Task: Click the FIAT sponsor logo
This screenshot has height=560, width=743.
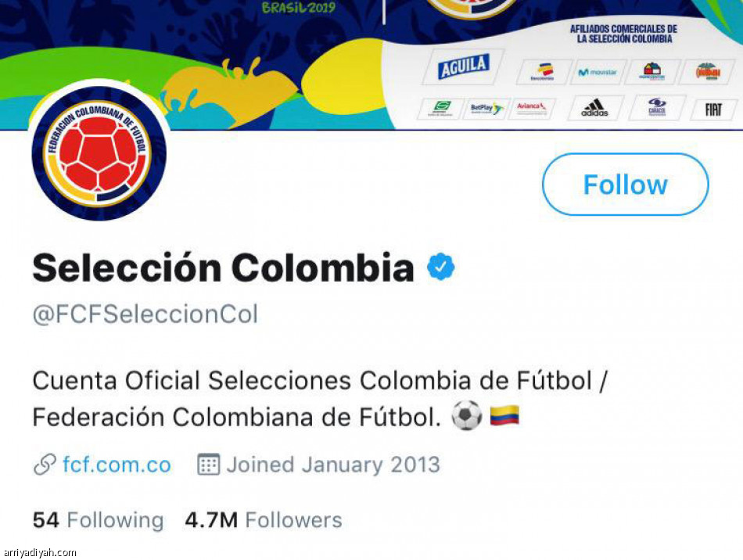Action: tap(713, 109)
